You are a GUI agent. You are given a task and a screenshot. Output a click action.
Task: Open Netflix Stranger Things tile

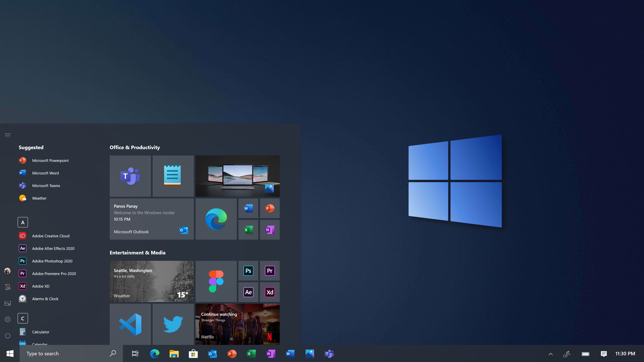coord(237,324)
